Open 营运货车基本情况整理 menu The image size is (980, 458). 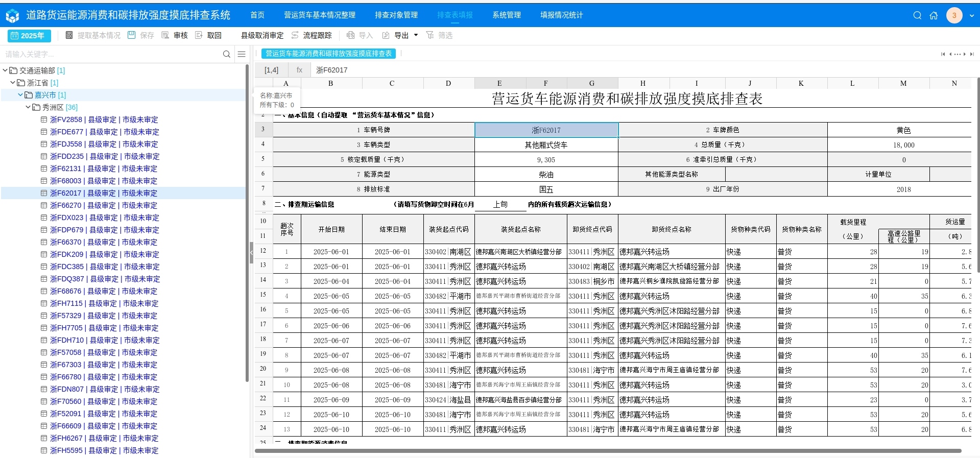pyautogui.click(x=320, y=15)
